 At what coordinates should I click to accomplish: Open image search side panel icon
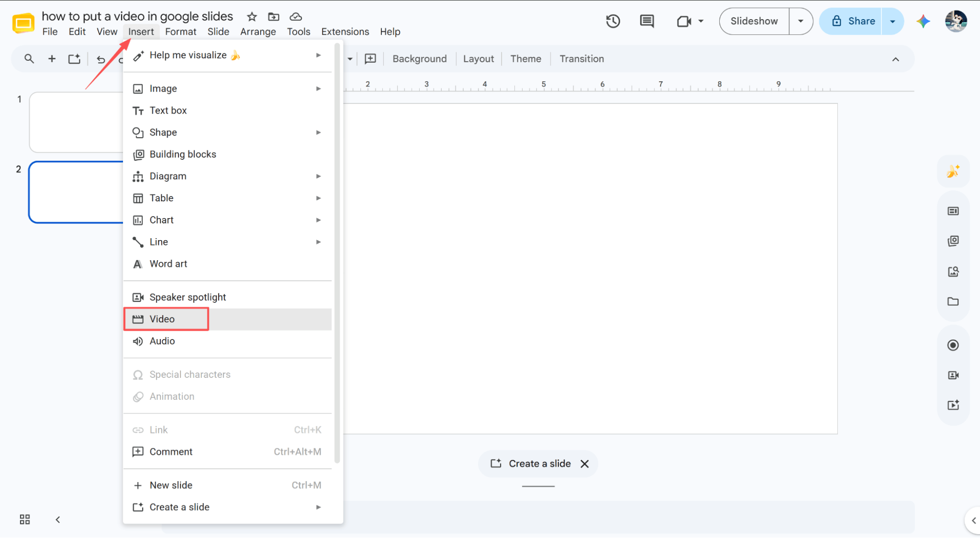pos(953,271)
